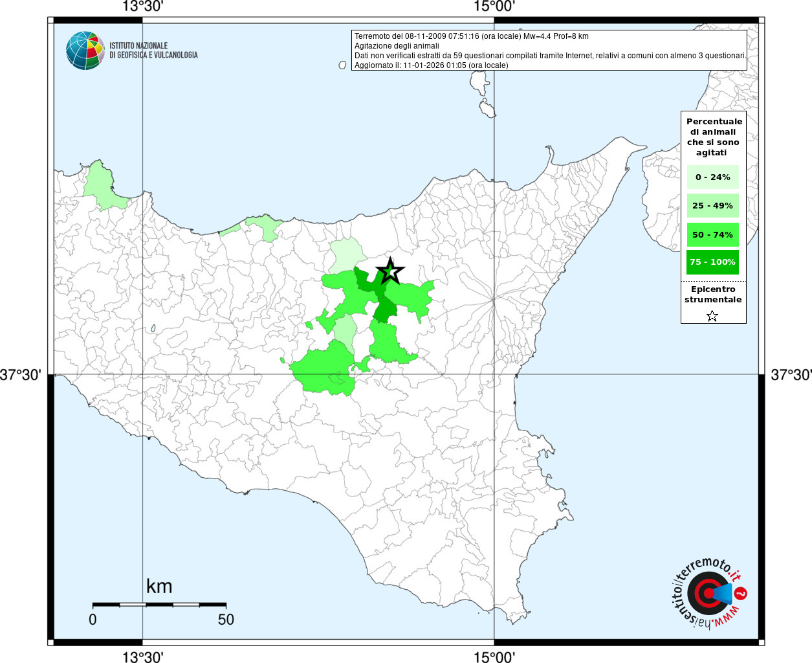The height and width of the screenshot is (663, 812).
Task: Click the 'Dati non verificati estratti' line
Action: coord(551,56)
